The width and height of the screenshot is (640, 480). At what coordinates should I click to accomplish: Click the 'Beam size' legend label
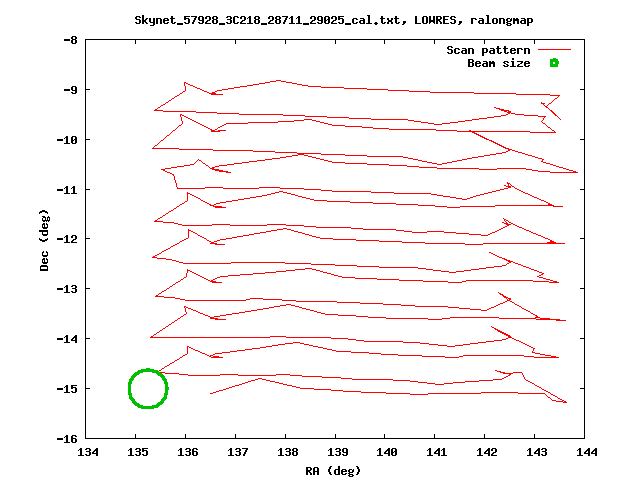tap(499, 63)
